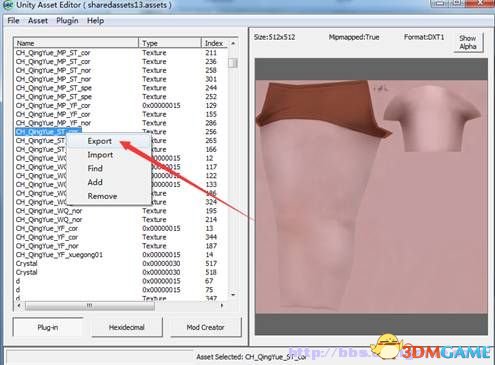
Task: Click the Hexidecimal button
Action: (126, 327)
